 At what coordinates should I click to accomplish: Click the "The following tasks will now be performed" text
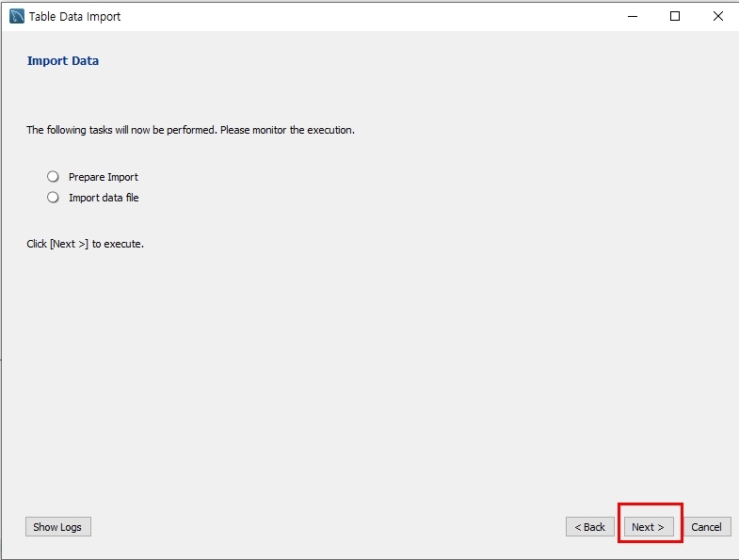pyautogui.click(x=120, y=130)
